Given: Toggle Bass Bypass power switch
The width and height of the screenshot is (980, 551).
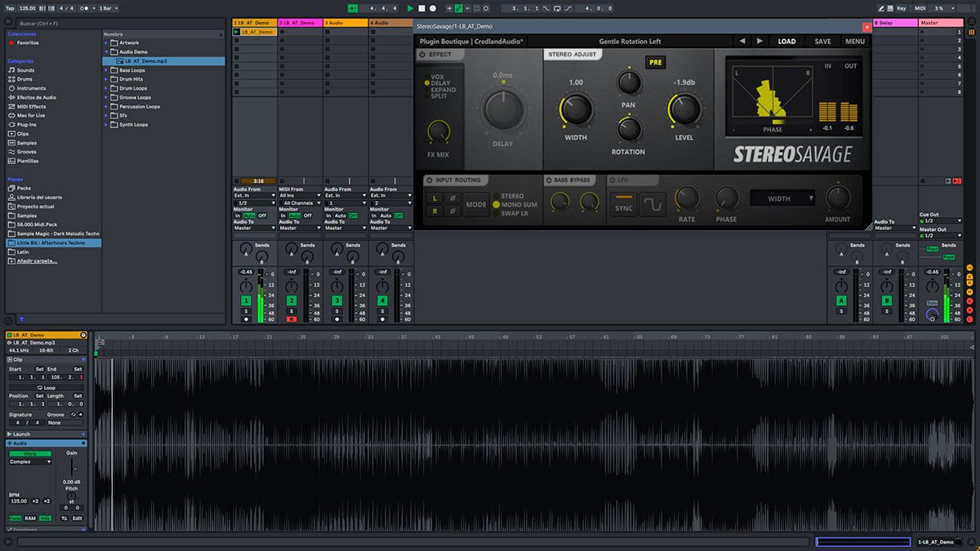Looking at the screenshot, I should click(x=549, y=180).
